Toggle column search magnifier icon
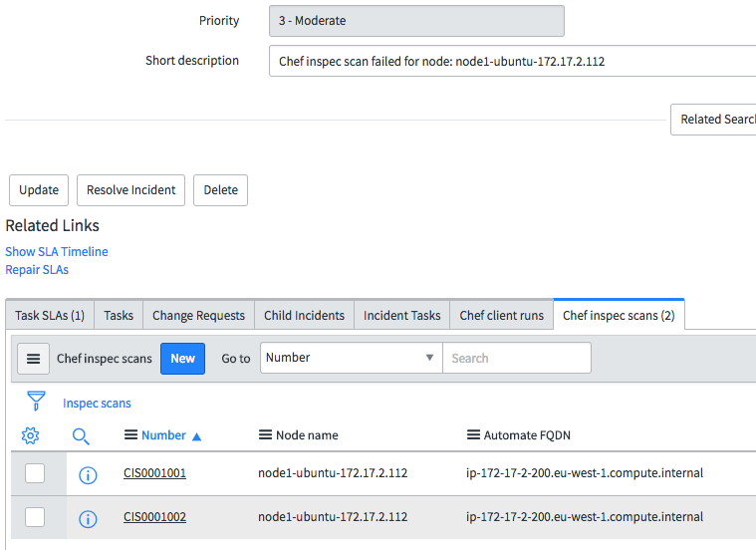 tap(81, 436)
